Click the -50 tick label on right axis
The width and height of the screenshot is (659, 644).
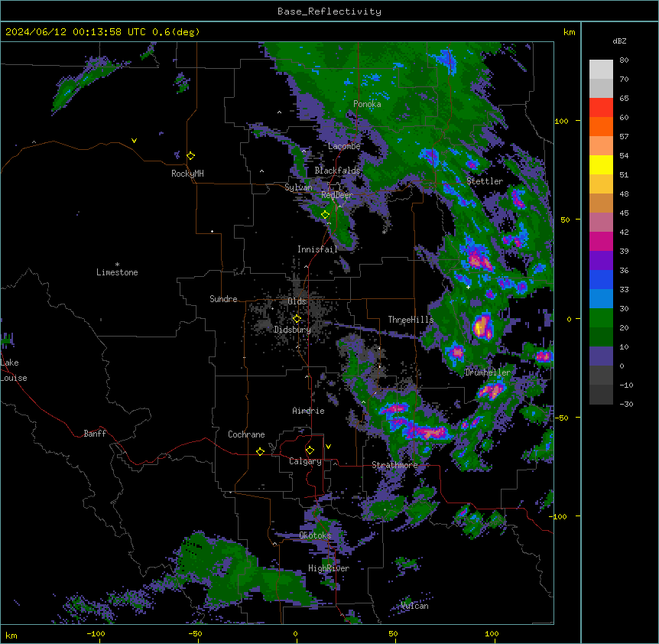pos(560,418)
